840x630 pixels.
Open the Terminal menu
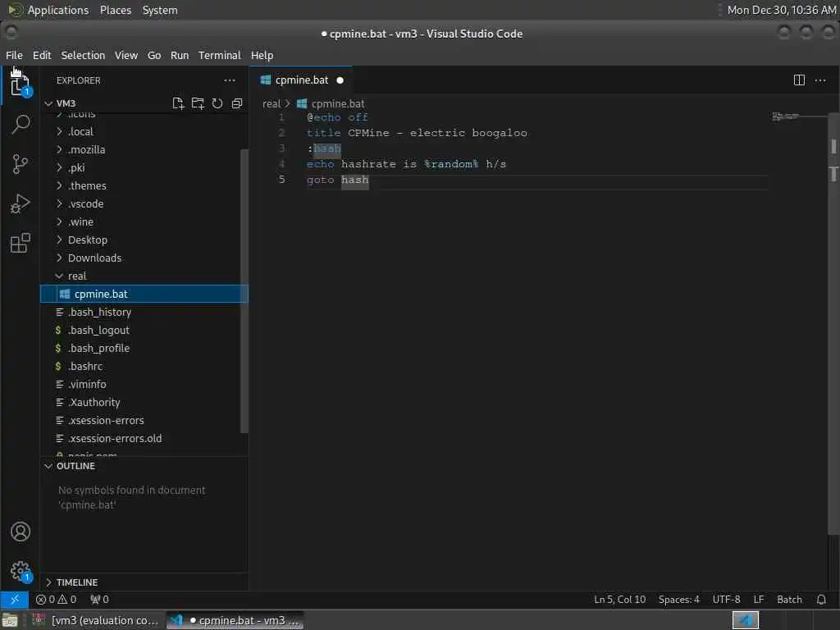pos(220,55)
